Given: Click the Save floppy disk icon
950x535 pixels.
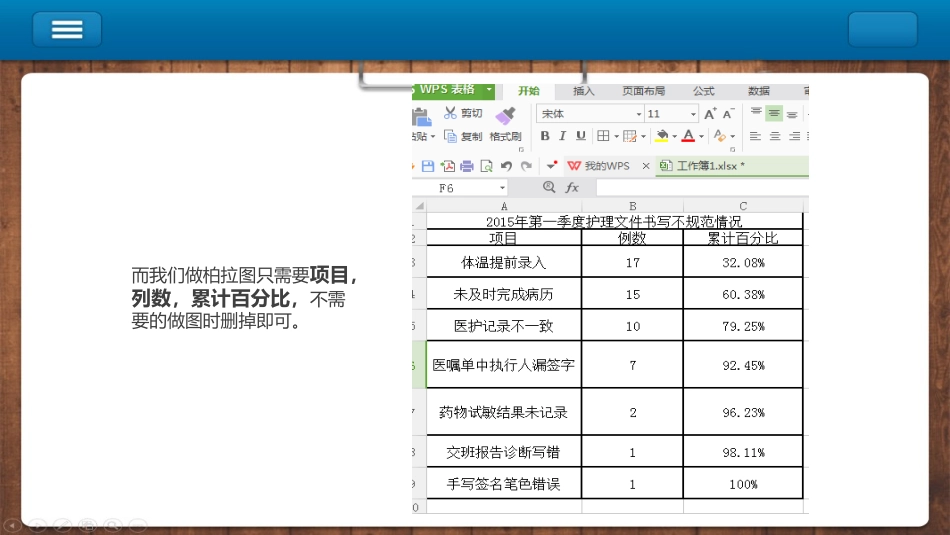Looking at the screenshot, I should coord(428,165).
